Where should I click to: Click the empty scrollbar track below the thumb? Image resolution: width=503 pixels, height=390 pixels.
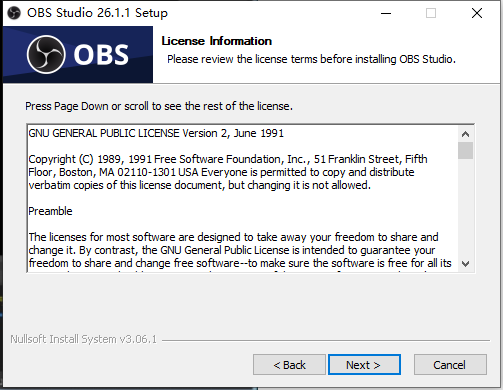465,207
